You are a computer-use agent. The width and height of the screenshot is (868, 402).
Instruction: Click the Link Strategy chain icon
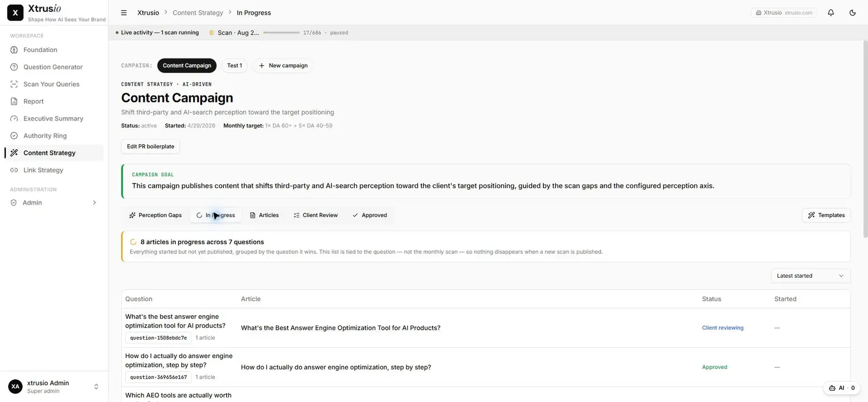click(x=14, y=170)
